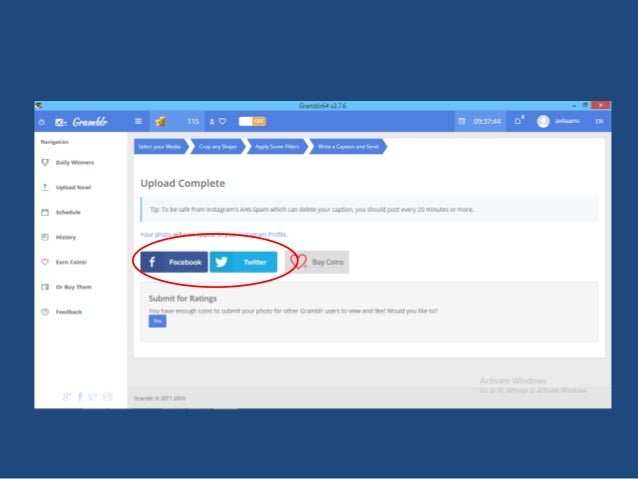Click the Buy Coins button
This screenshot has height=479, width=638.
[x=318, y=262]
